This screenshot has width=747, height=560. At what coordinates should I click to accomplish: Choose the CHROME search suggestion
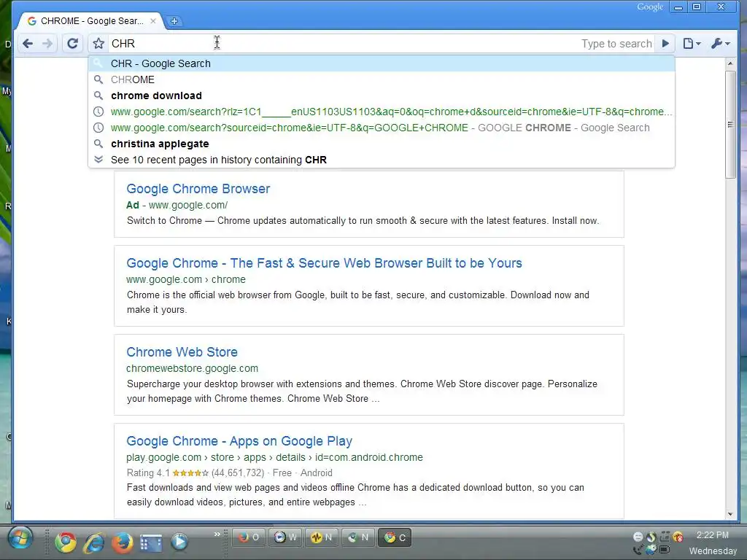[382, 79]
